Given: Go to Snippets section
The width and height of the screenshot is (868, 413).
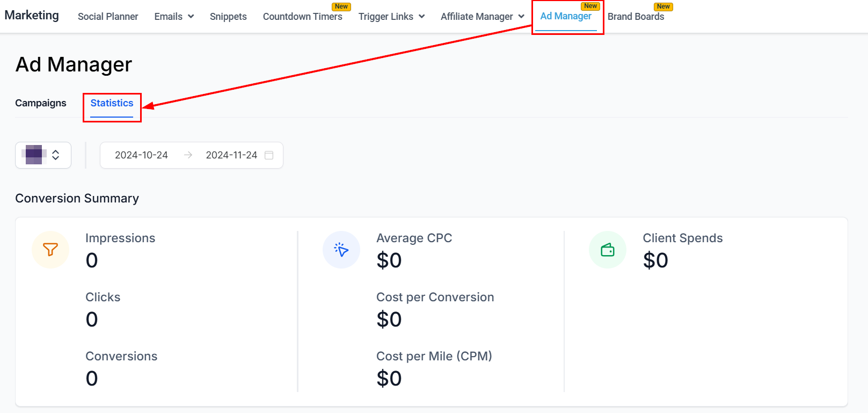Looking at the screenshot, I should tap(228, 17).
